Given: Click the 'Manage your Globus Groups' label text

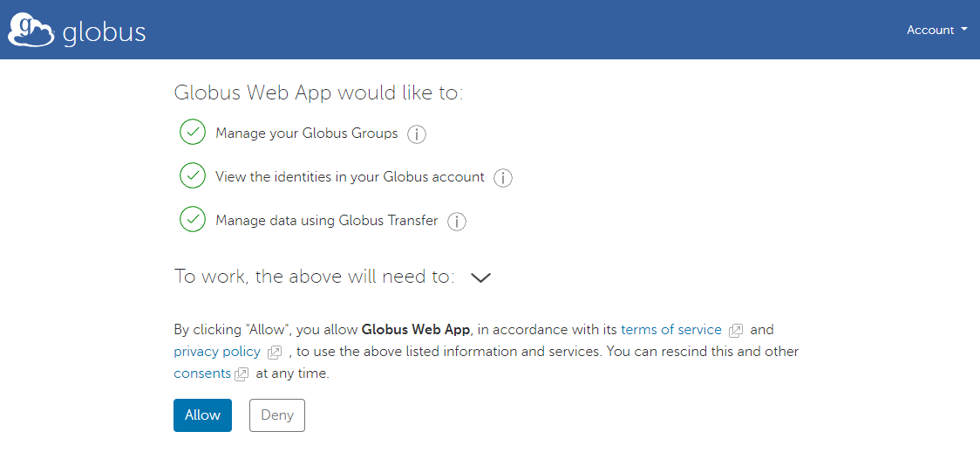Looking at the screenshot, I should pyautogui.click(x=306, y=134).
